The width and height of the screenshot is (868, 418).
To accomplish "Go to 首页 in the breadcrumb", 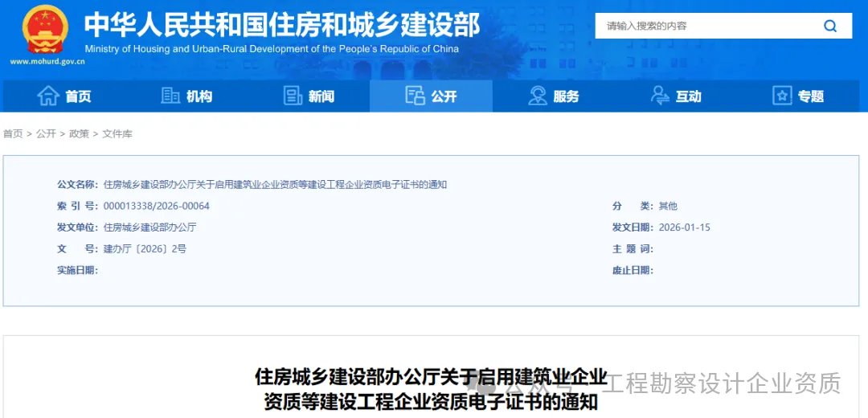I will 13,134.
